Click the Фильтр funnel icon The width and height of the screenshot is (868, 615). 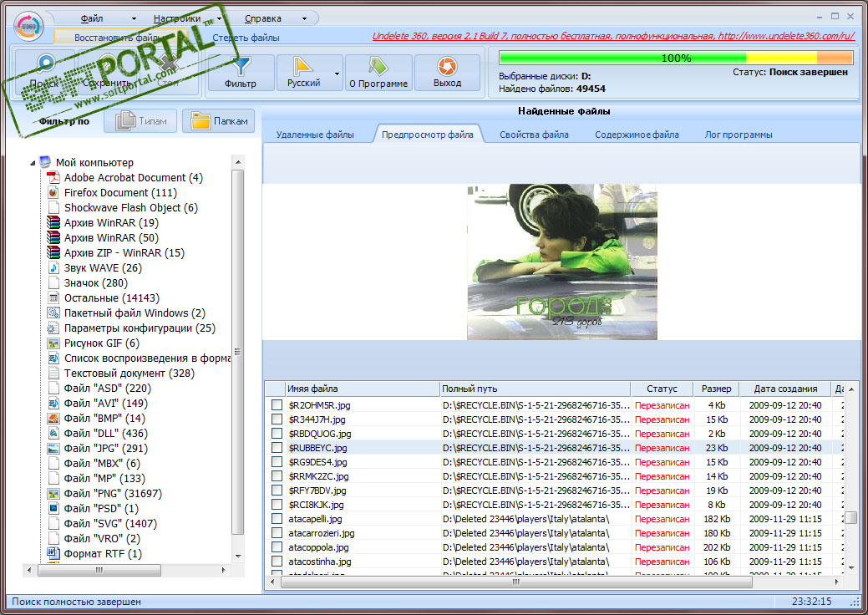(x=241, y=66)
